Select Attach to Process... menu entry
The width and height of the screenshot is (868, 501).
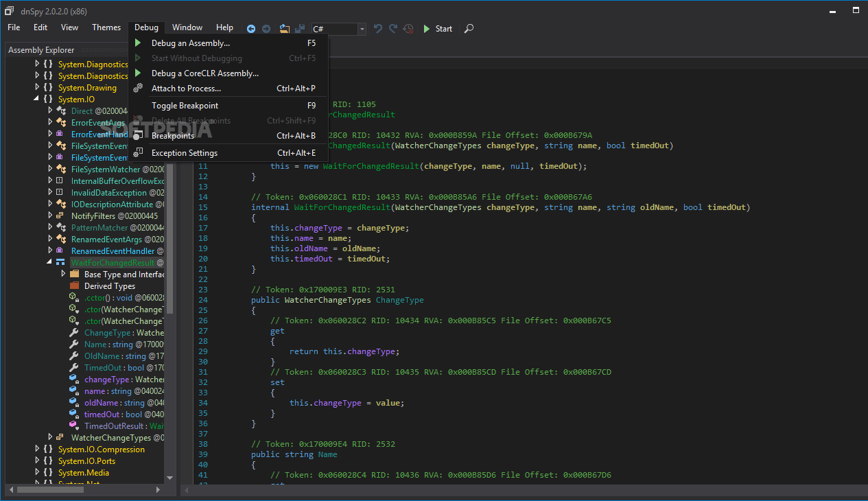(228, 89)
